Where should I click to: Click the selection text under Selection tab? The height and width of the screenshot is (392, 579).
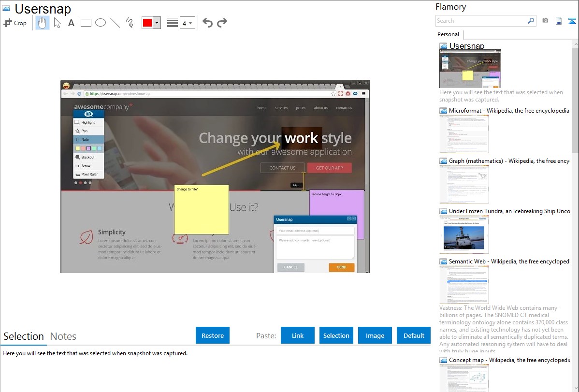coord(95,353)
